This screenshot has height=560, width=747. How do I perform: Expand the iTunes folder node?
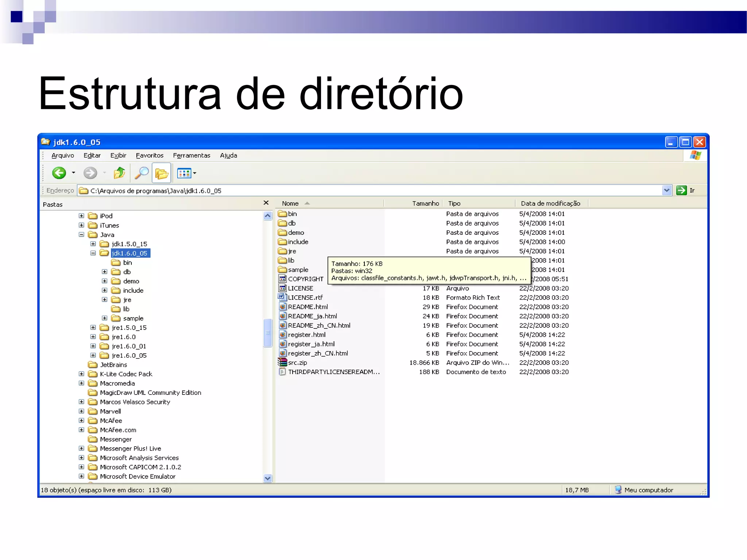click(81, 225)
